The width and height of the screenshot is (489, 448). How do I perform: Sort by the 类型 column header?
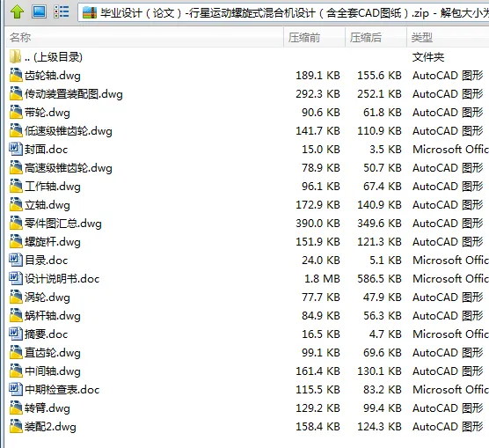[448, 38]
